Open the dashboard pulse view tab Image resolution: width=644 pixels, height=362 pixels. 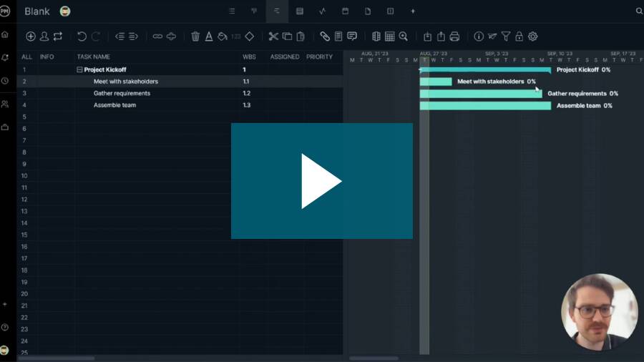point(323,11)
